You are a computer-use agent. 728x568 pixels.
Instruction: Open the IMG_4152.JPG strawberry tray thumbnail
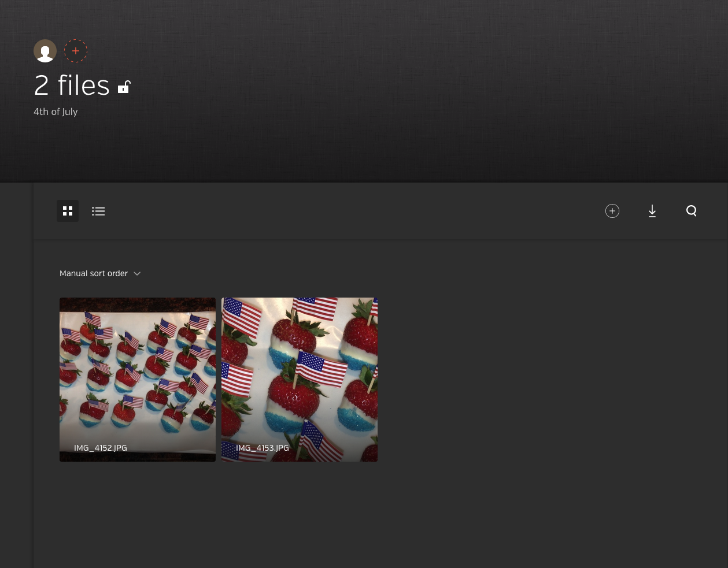point(138,380)
